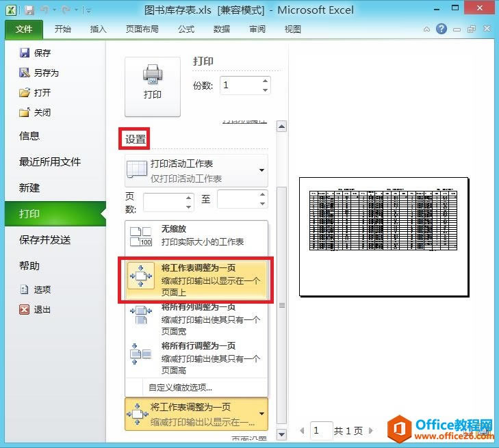
Task: Click the settings scrollbar down arrow
Action: (x=281, y=434)
